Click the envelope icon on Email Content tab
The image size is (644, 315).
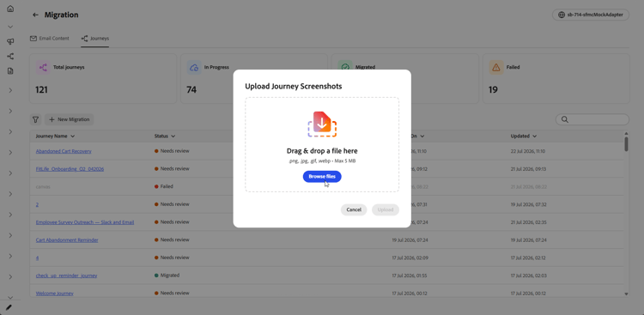(x=33, y=38)
